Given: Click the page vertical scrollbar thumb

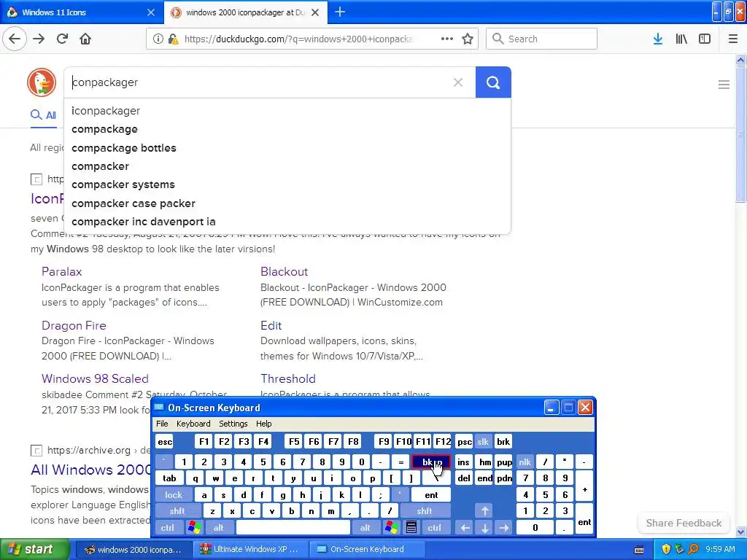Looking at the screenshot, I should pyautogui.click(x=741, y=135).
